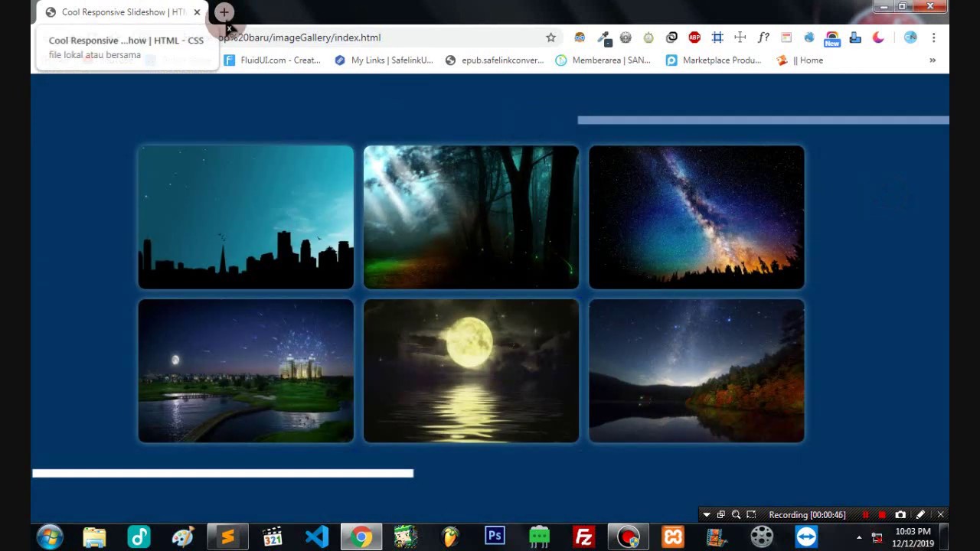
Task: Open Photoshop from the taskbar
Action: 495,537
